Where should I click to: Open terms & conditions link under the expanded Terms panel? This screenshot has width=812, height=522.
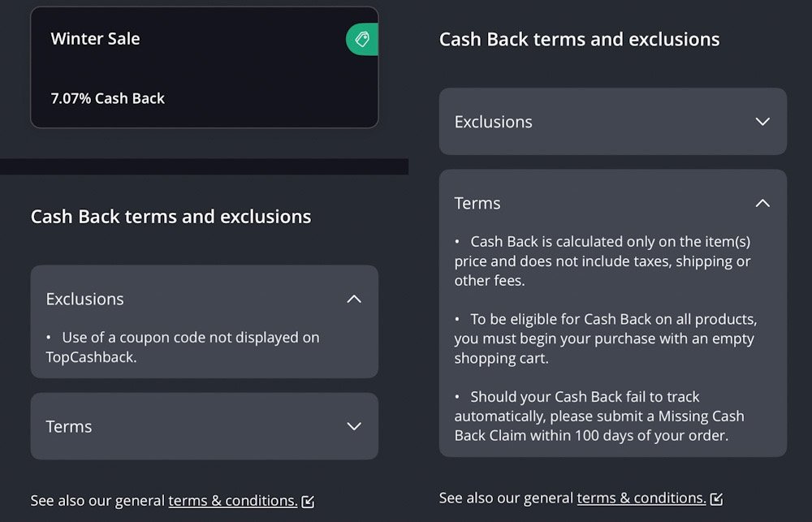[641, 498]
